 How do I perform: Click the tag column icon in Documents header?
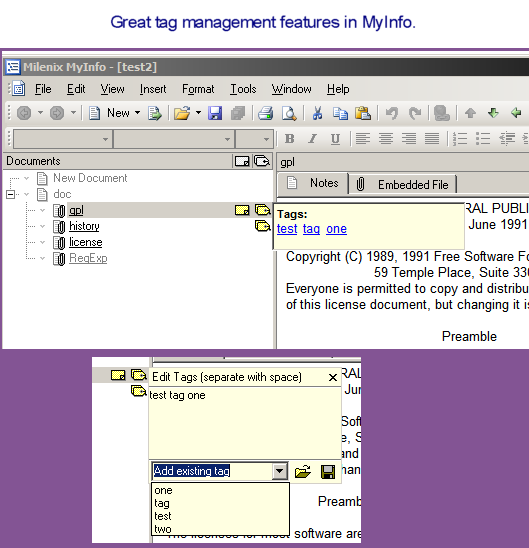tap(262, 161)
